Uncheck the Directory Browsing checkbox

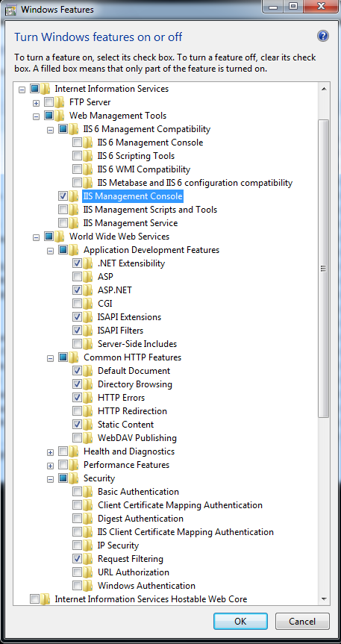(78, 384)
